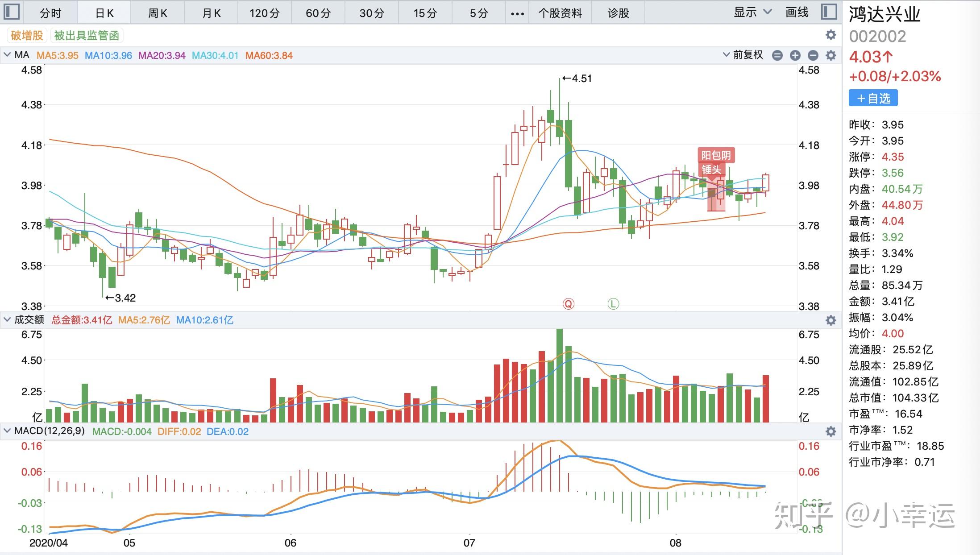This screenshot has width=980, height=555.
Task: Click the 4.51 high price marker
Action: 577,79
